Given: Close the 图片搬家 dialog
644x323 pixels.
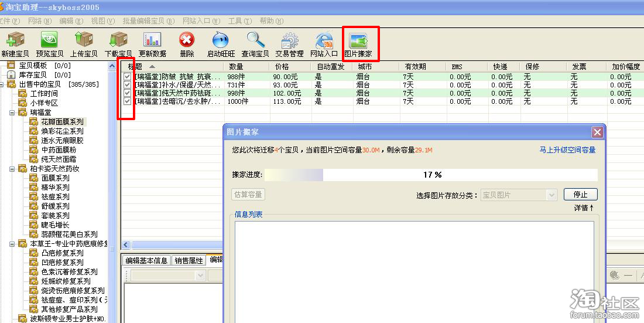Looking at the screenshot, I should 597,132.
